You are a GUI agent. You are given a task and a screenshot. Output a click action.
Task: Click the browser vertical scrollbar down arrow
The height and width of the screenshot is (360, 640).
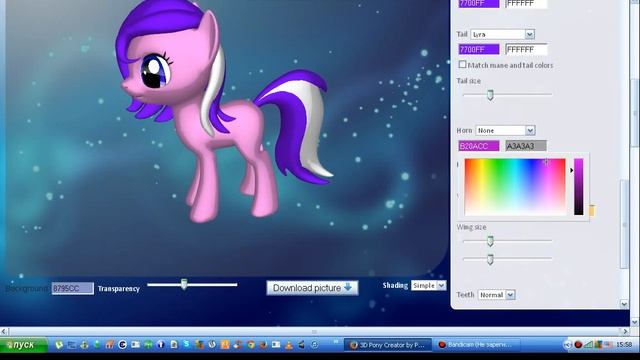tap(635, 322)
